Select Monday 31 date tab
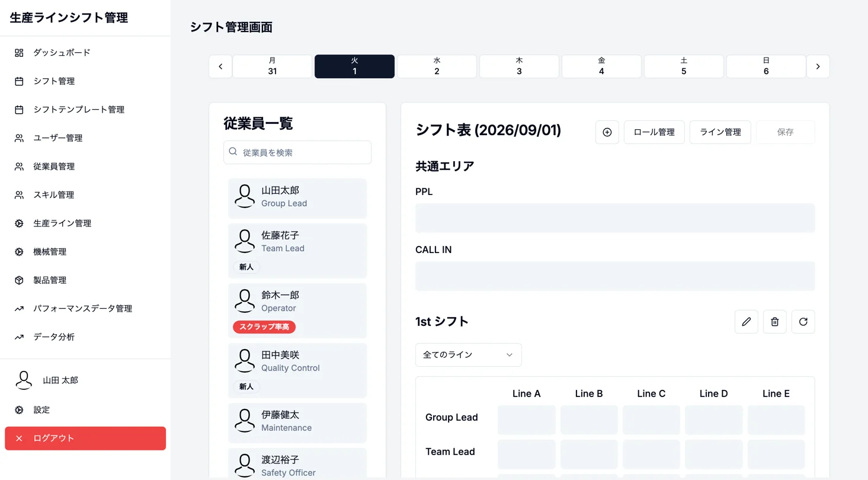This screenshot has width=868, height=480. pos(272,66)
